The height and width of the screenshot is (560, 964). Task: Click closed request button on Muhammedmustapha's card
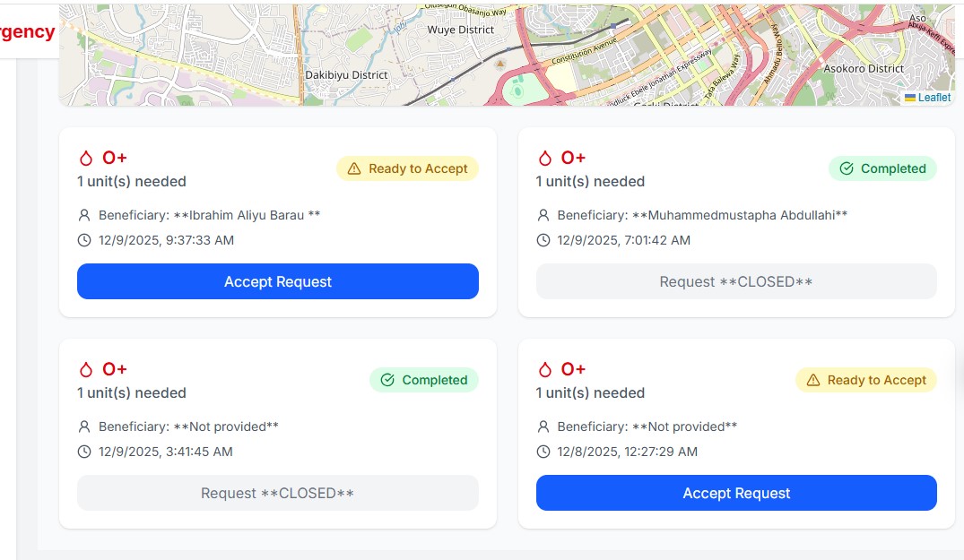pyautogui.click(x=736, y=281)
